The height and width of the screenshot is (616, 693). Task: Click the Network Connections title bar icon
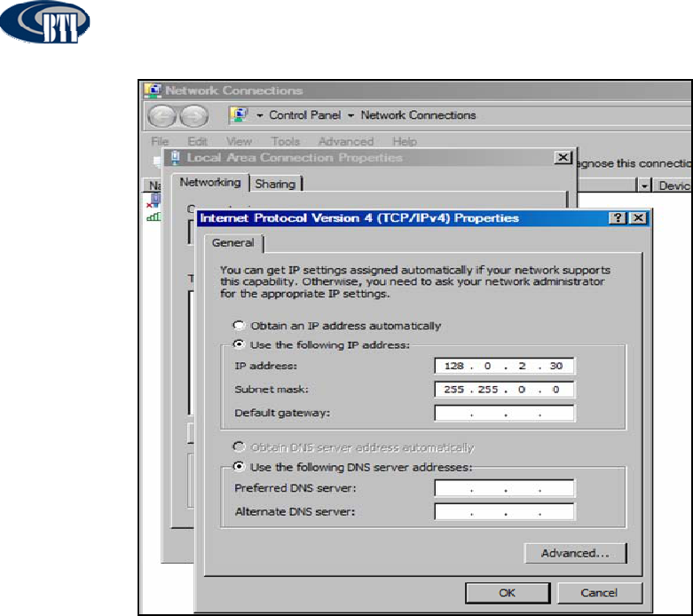[x=153, y=91]
